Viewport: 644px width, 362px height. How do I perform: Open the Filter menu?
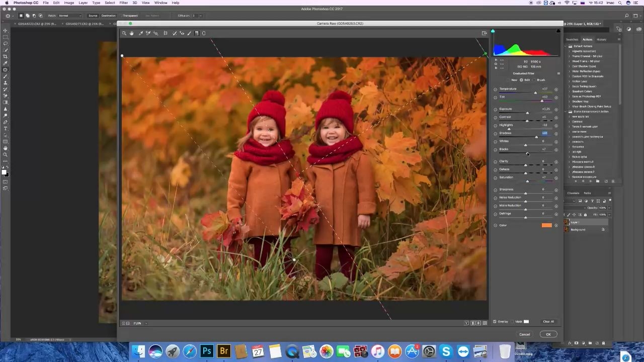(124, 3)
